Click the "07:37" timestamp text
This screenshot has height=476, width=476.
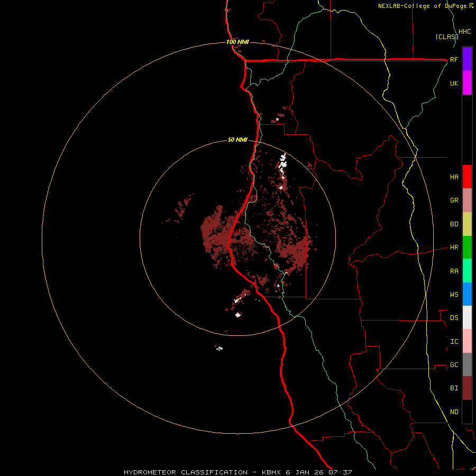(x=340, y=472)
